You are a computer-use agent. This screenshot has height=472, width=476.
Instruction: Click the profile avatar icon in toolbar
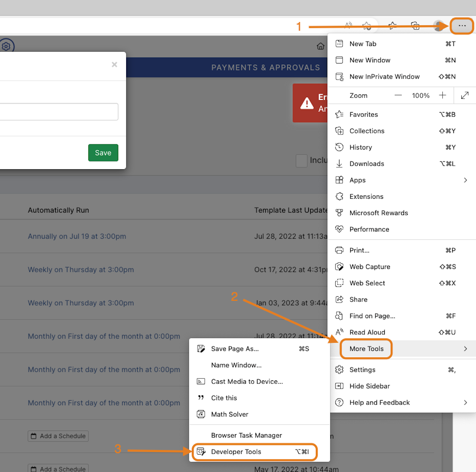[x=438, y=26]
